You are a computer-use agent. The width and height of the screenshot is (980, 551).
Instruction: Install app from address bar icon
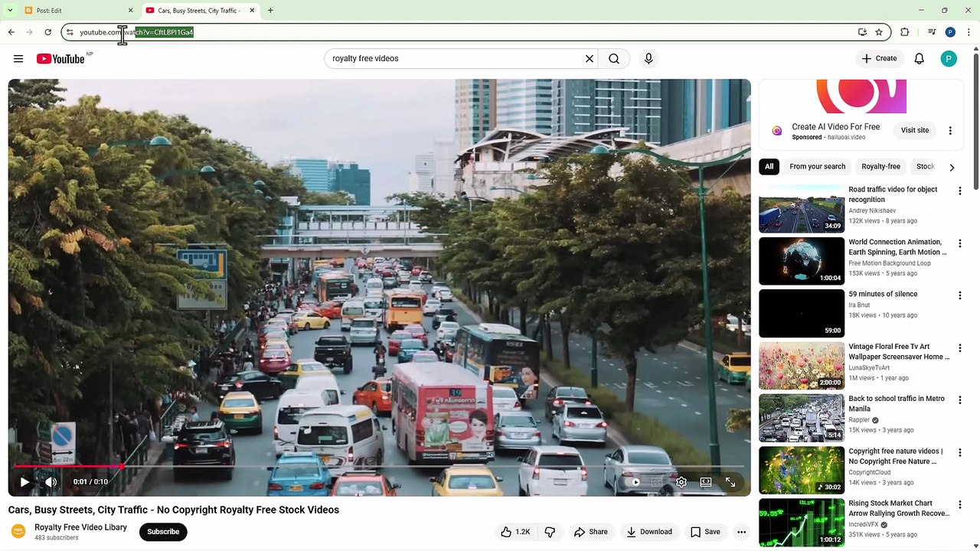[862, 32]
